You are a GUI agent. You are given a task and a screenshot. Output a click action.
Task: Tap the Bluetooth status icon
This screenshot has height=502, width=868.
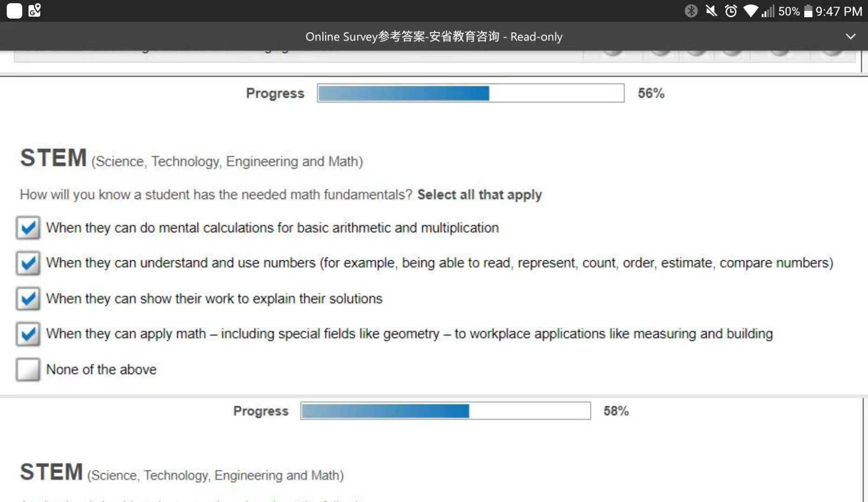coord(691,11)
